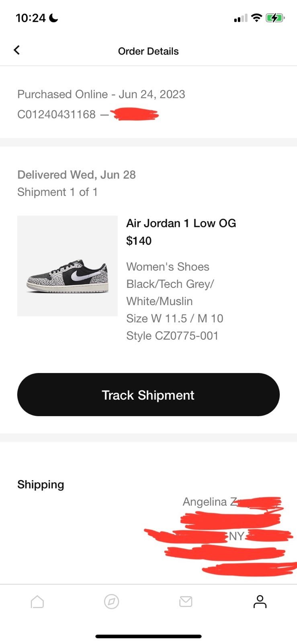The width and height of the screenshot is (297, 644).
Task: Tap the Delivered Wed, Jun 28 status
Action: point(76,175)
